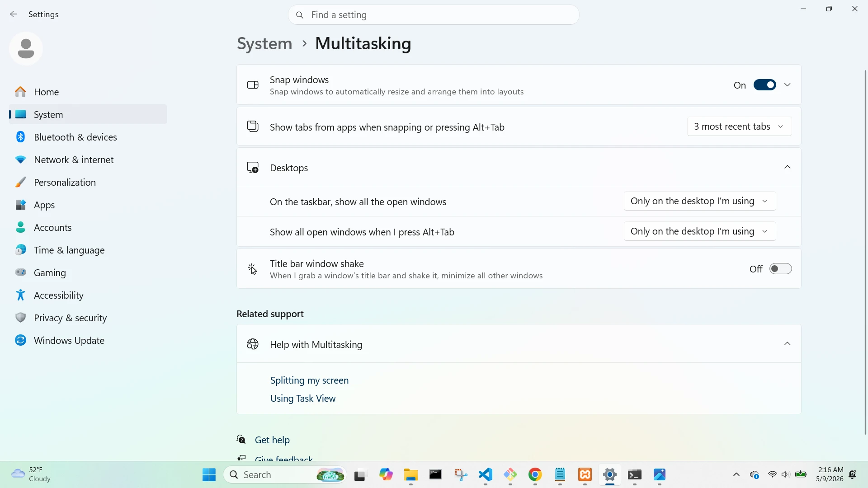Launch Copilot from the taskbar
This screenshot has height=488, width=868.
[x=386, y=475]
